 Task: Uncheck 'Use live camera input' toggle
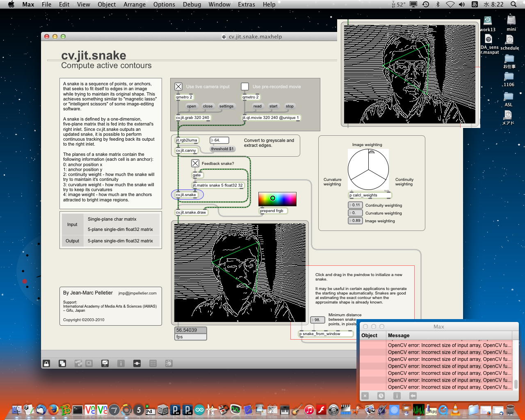click(x=178, y=87)
